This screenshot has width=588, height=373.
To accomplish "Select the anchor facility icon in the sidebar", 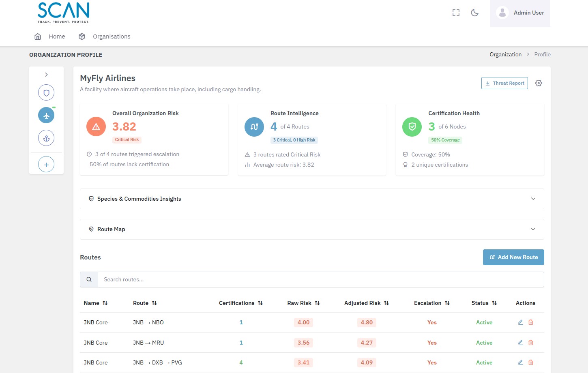I will coord(46,138).
